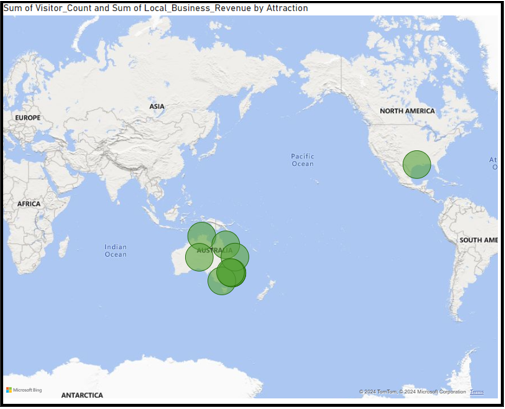
Task: Click the Microsoft Bing logo
Action: 24,390
